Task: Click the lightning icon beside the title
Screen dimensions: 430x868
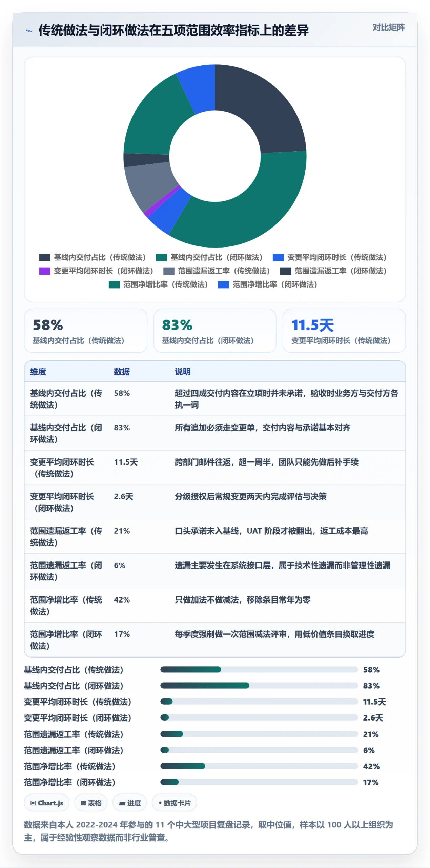Action: pos(29,31)
